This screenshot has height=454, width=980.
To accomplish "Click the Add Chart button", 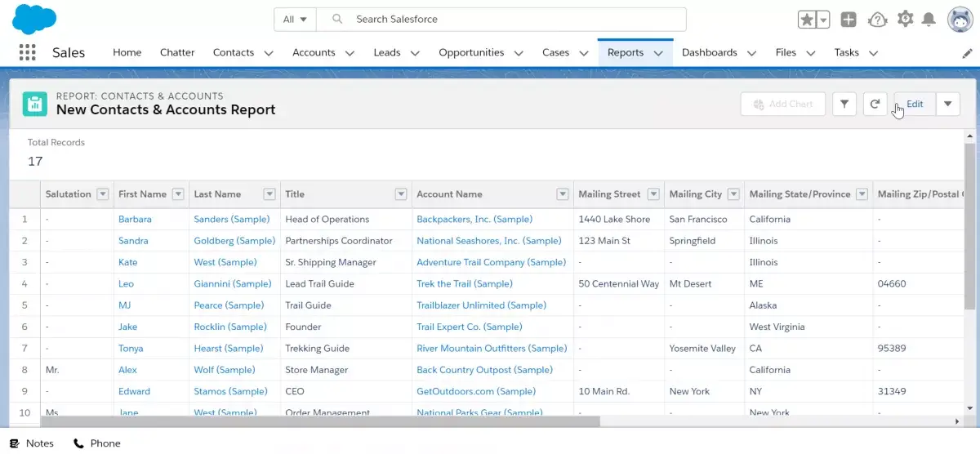I will pyautogui.click(x=783, y=104).
